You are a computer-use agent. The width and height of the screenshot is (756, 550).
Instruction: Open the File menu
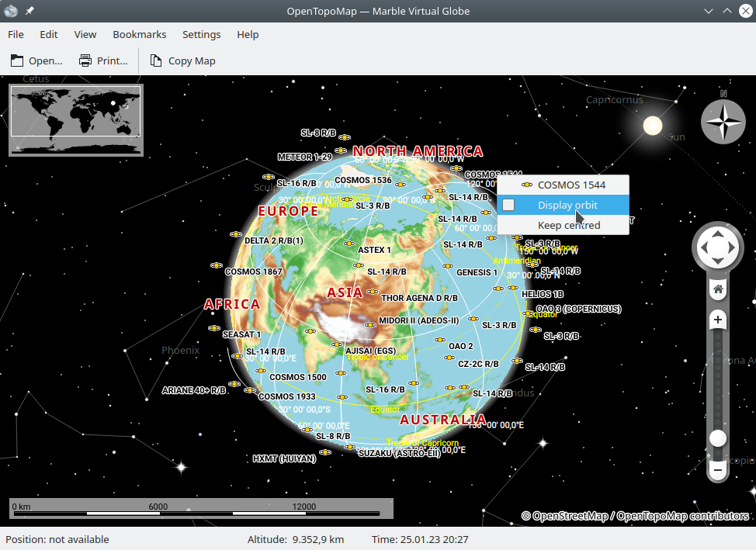(16, 34)
